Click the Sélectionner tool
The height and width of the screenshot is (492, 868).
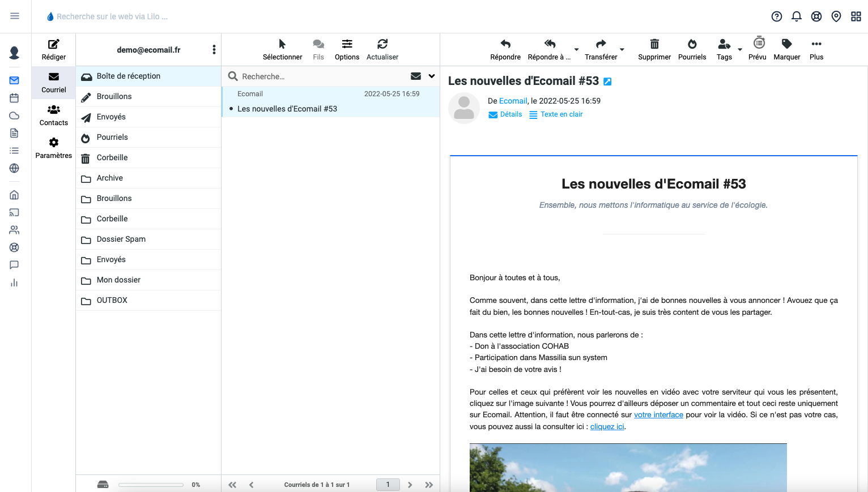[x=282, y=50]
